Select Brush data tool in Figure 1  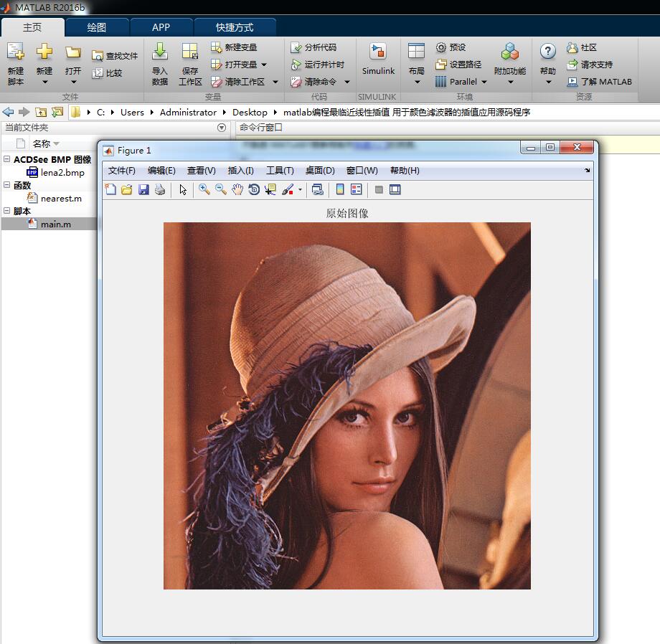[x=288, y=190]
